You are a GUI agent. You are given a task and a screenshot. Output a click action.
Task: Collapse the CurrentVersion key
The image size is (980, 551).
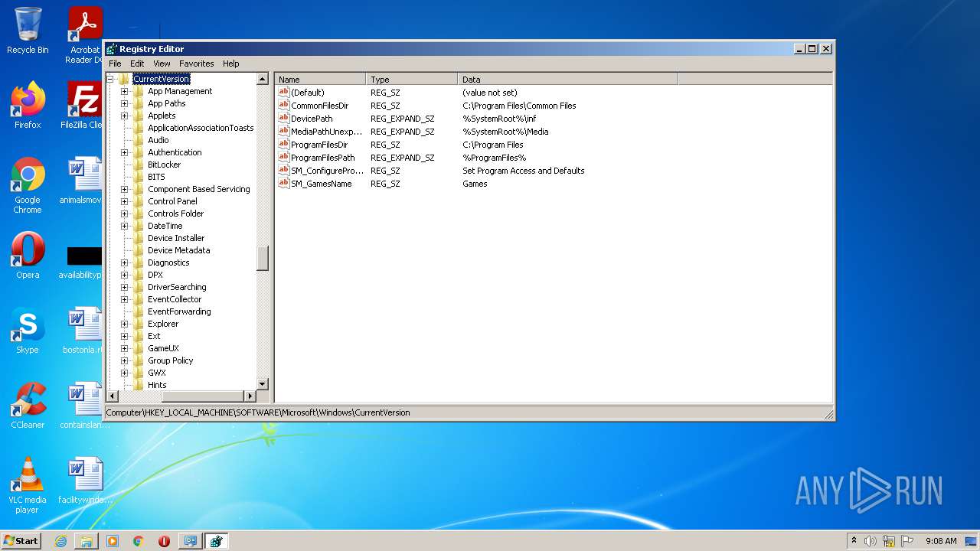(x=109, y=79)
